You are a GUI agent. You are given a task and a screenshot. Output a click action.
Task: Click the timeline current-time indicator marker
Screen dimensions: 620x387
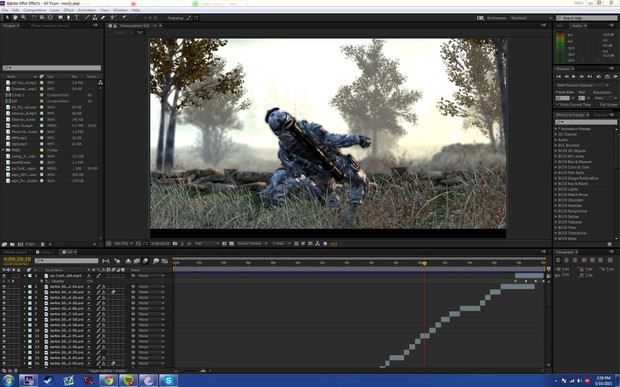pos(425,263)
